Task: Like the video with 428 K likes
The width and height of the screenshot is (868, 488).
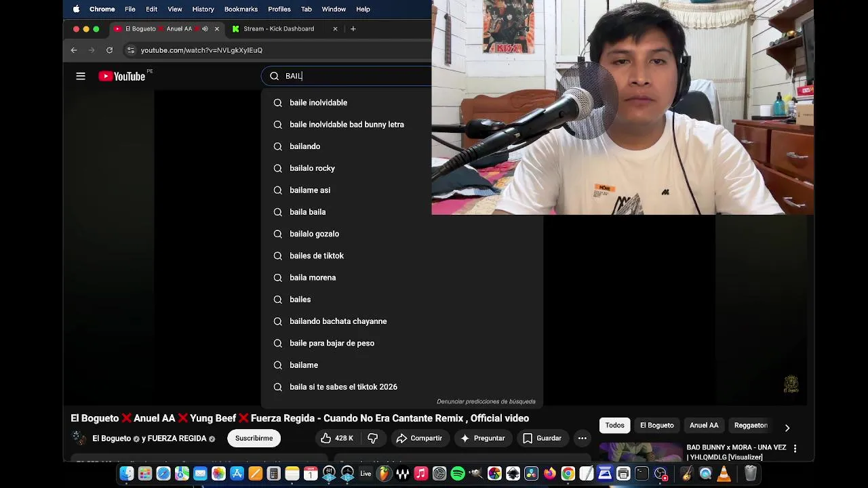Action: coord(337,439)
